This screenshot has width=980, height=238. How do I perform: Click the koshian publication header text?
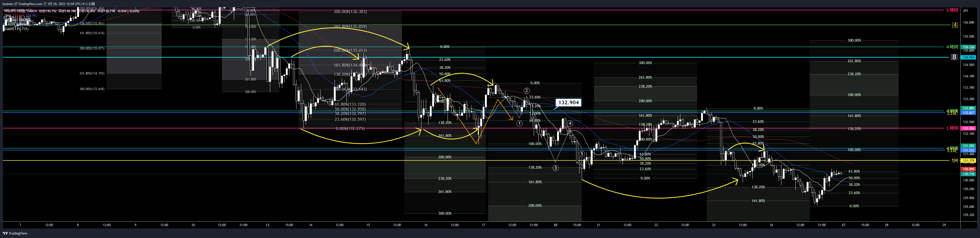coord(49,4)
